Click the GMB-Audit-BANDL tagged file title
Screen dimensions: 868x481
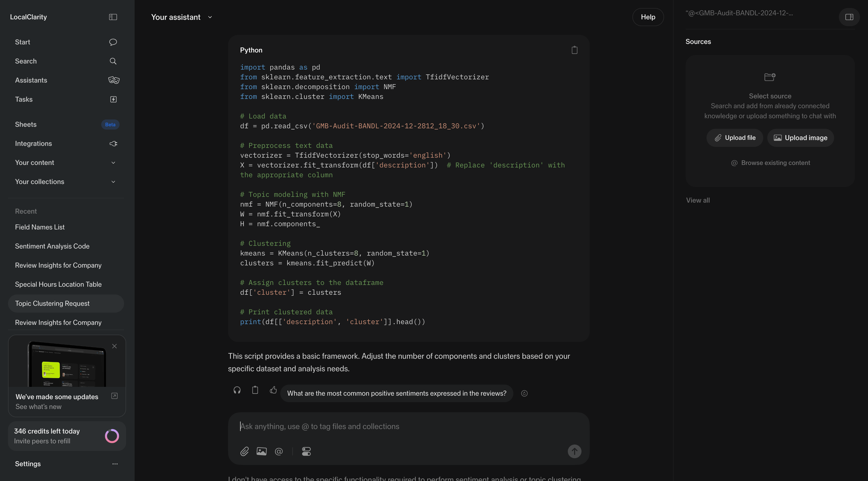coord(739,13)
